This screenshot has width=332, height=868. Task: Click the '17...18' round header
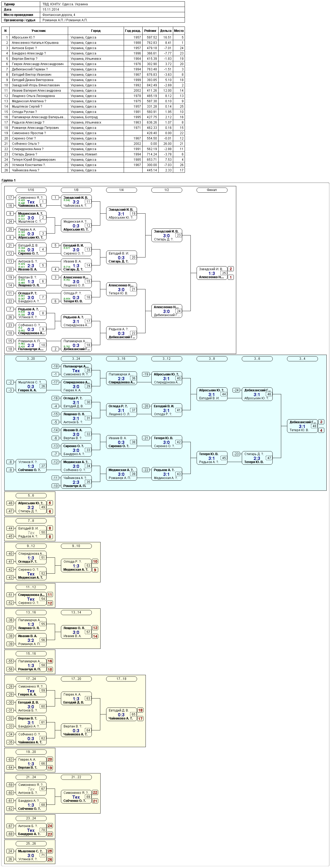[122, 679]
